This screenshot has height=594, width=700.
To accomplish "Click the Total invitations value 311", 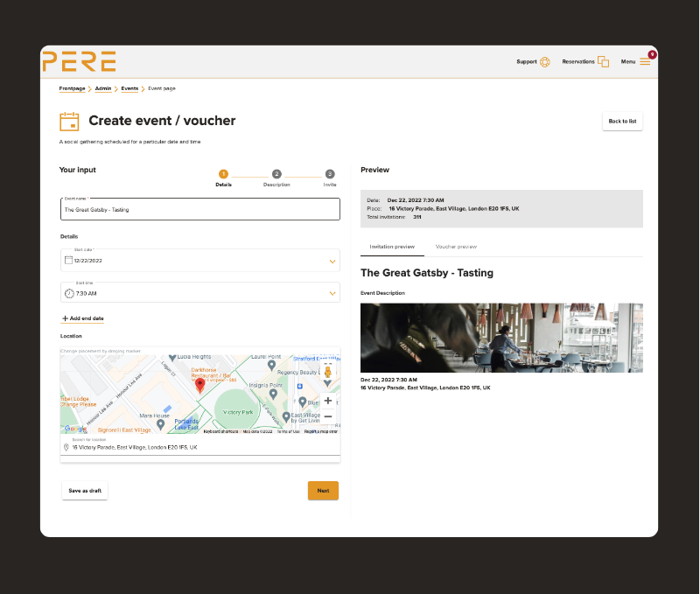I will tap(417, 217).
